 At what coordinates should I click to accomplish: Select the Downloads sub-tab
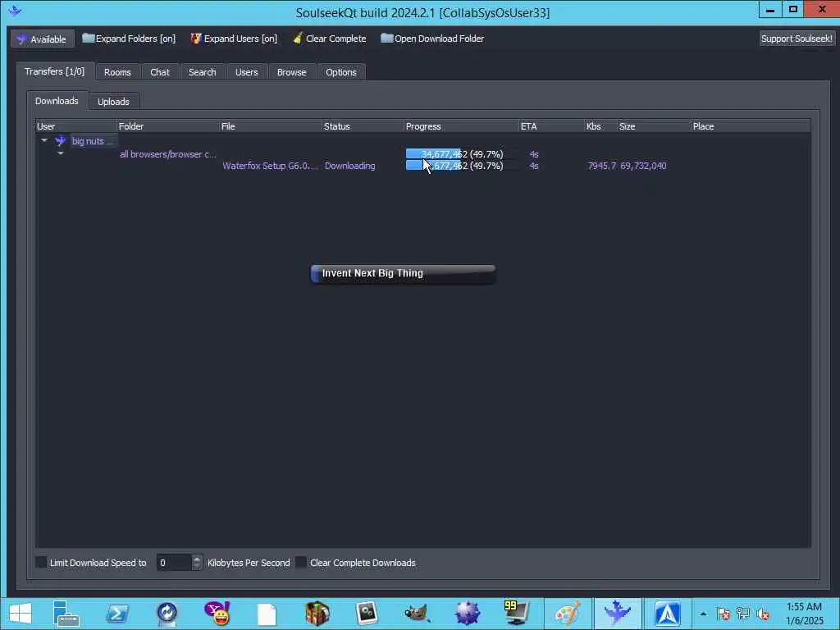pyautogui.click(x=57, y=101)
